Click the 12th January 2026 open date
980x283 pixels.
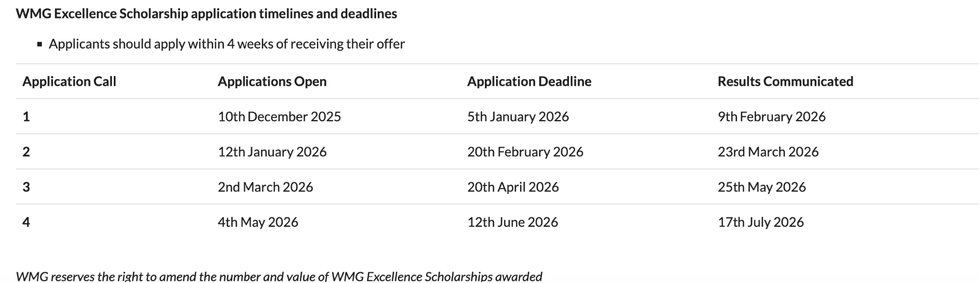[x=272, y=152]
